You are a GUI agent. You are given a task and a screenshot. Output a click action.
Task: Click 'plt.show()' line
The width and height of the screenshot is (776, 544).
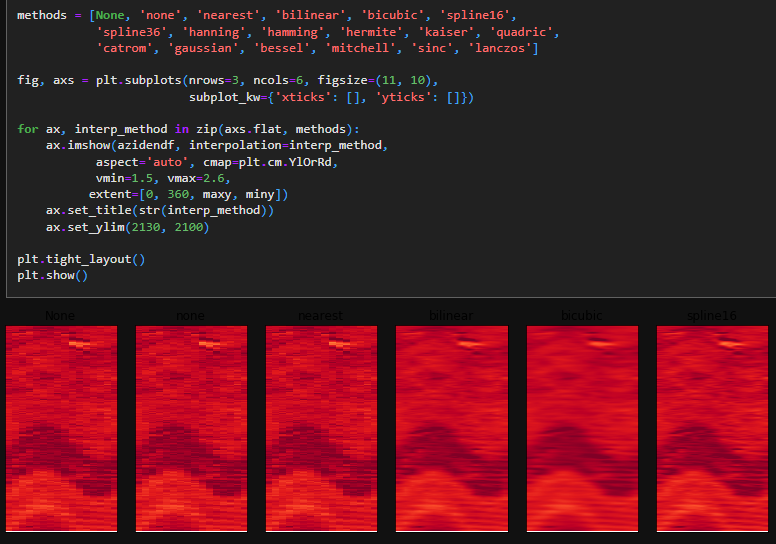click(x=52, y=275)
